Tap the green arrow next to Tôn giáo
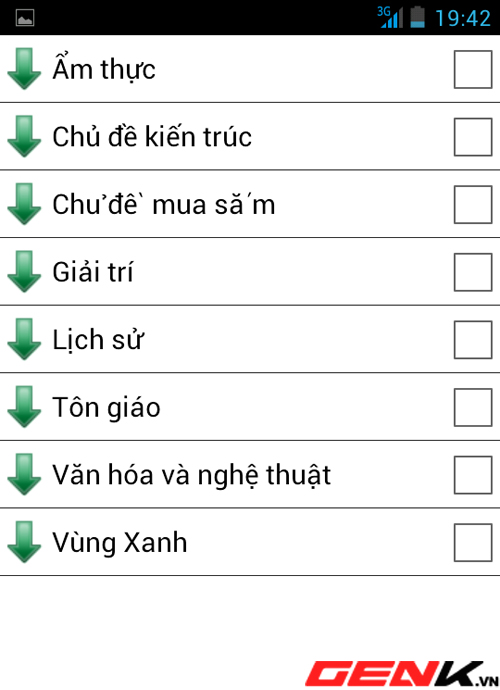Image resolution: width=500 pixels, height=690 pixels. click(24, 407)
